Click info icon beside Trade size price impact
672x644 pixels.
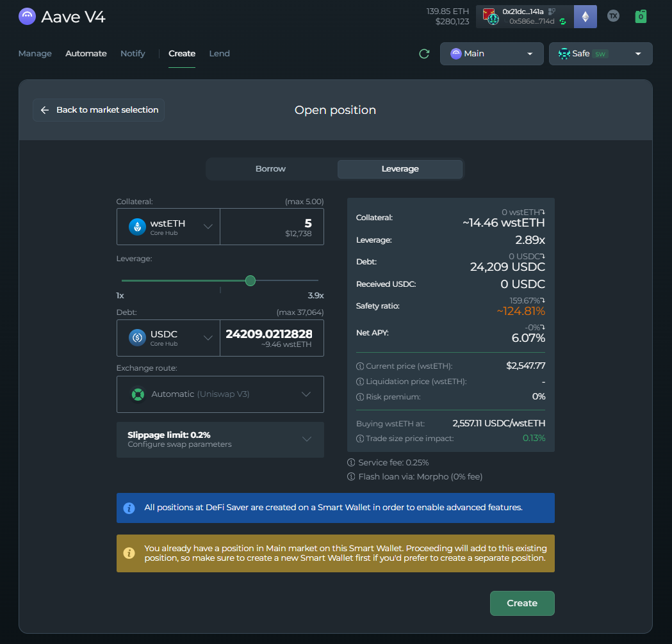coord(360,439)
